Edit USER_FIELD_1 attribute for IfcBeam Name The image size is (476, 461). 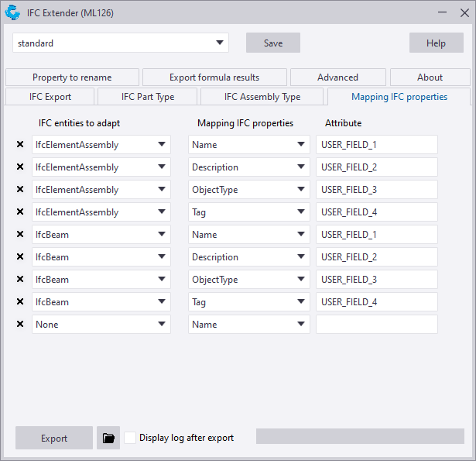(x=377, y=234)
